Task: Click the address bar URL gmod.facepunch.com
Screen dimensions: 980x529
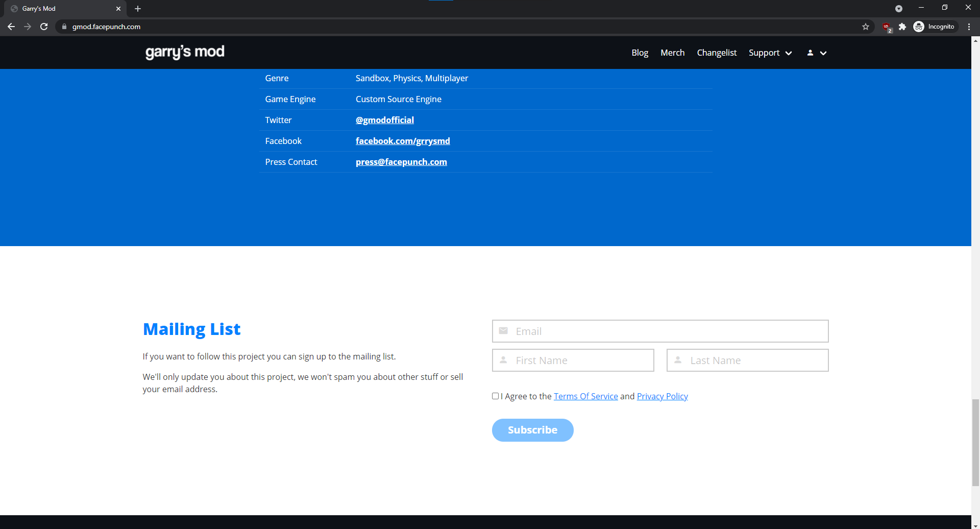Action: pyautogui.click(x=106, y=27)
